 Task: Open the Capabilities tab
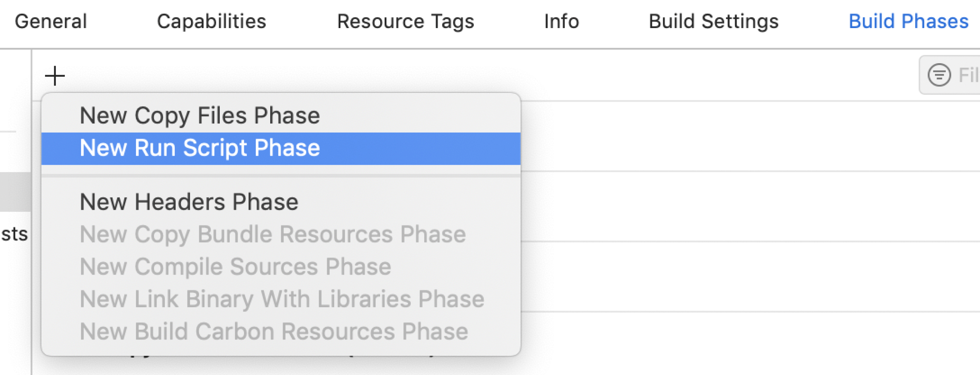[x=212, y=21]
